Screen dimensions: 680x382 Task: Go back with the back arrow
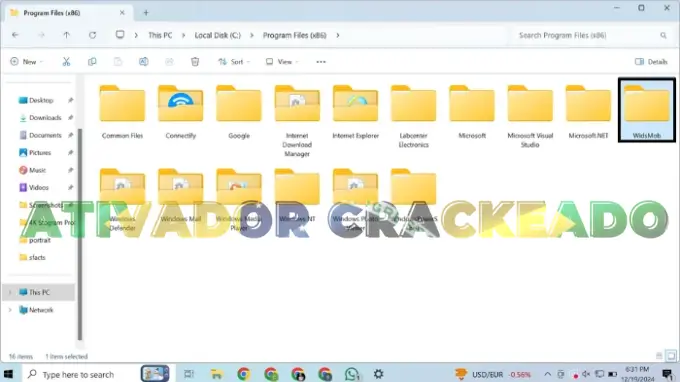pos(15,35)
